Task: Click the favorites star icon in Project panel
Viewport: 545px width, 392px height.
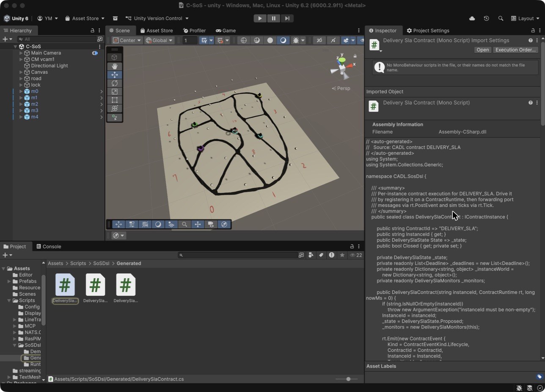Action: click(x=342, y=255)
